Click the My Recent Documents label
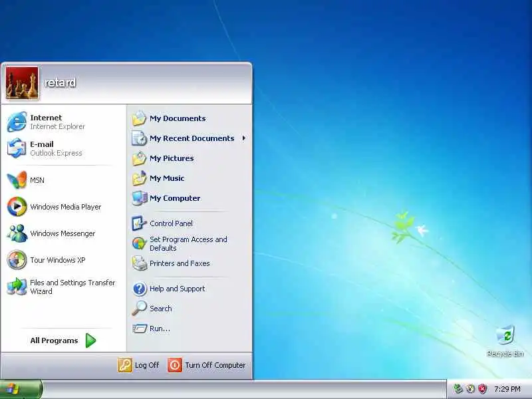Screen dimensions: 532x399 coord(192,138)
